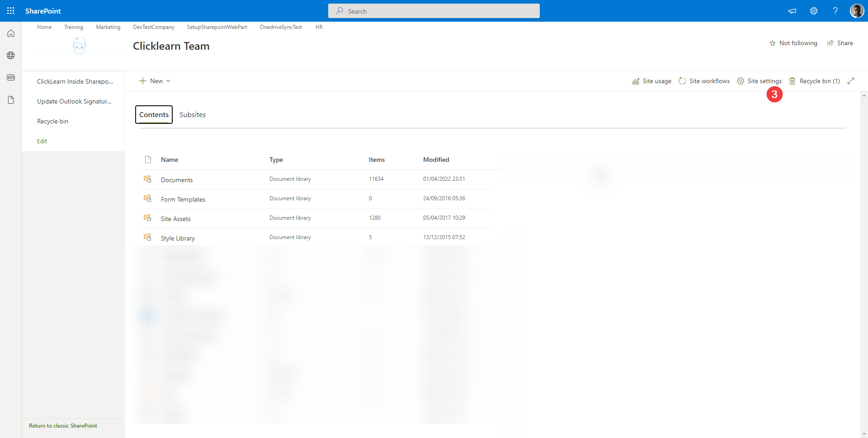Open OnedriveSyncTest in top navigation
The width and height of the screenshot is (868, 438).
[x=281, y=27]
